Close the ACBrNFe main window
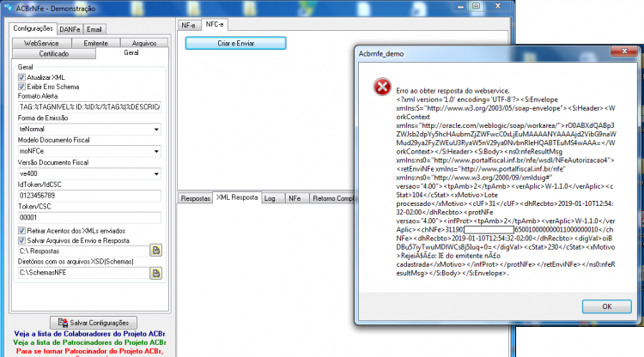The height and width of the screenshot is (357, 644). [498, 6]
